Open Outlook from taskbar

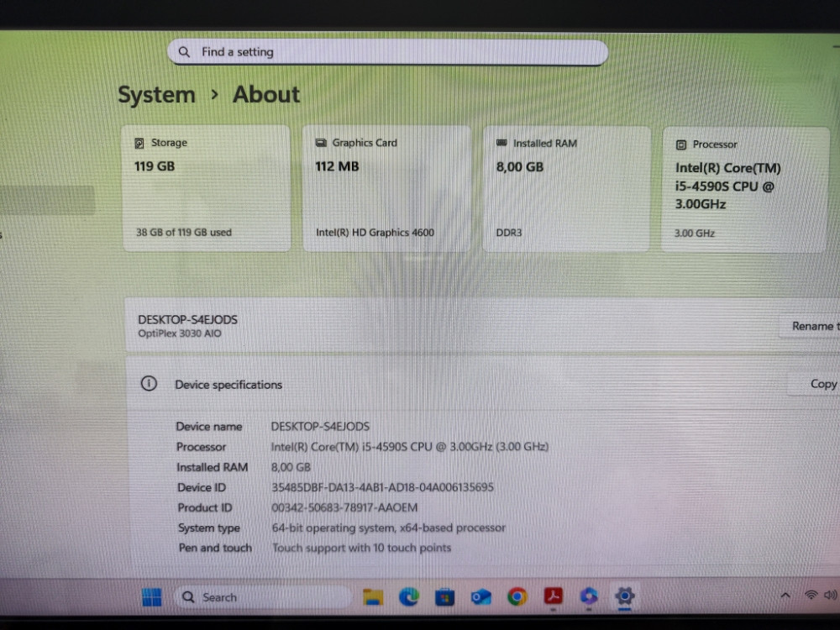point(480,596)
